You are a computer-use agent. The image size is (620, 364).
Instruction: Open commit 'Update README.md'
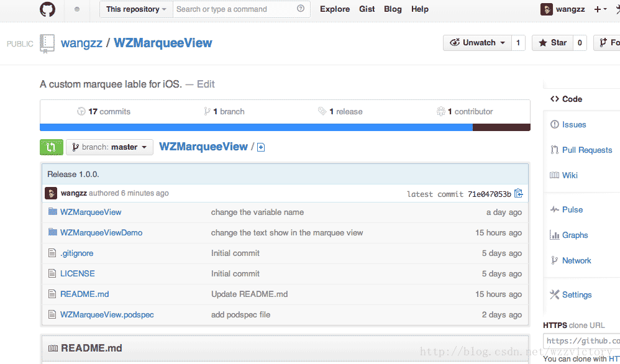[250, 294]
